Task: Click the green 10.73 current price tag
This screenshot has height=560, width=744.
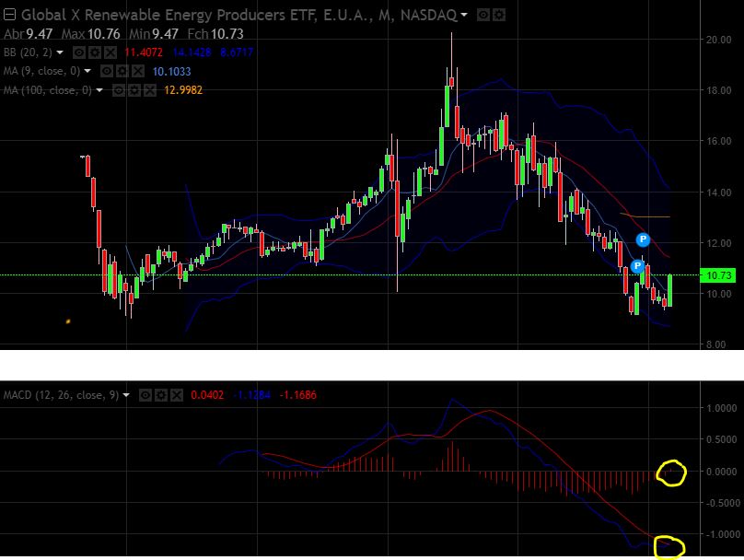Action: click(718, 275)
